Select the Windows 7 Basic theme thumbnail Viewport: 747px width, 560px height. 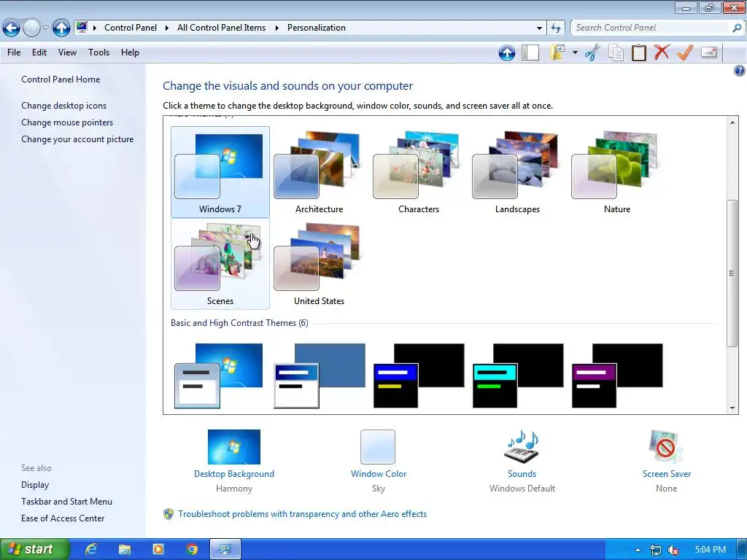(219, 376)
